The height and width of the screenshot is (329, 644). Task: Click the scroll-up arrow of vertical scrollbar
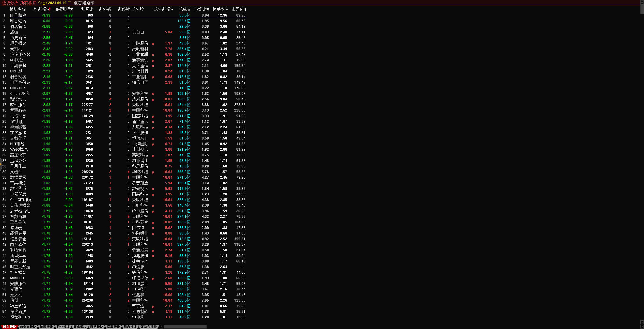pos(642,2)
